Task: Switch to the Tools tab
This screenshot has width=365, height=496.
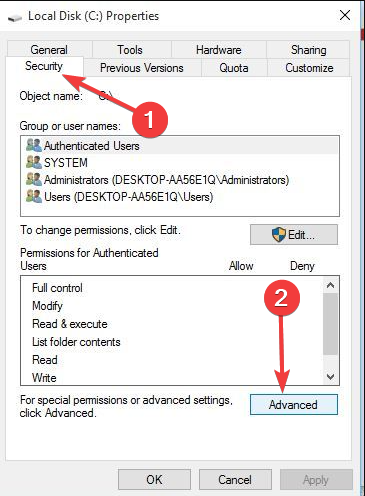Action: coord(130,50)
